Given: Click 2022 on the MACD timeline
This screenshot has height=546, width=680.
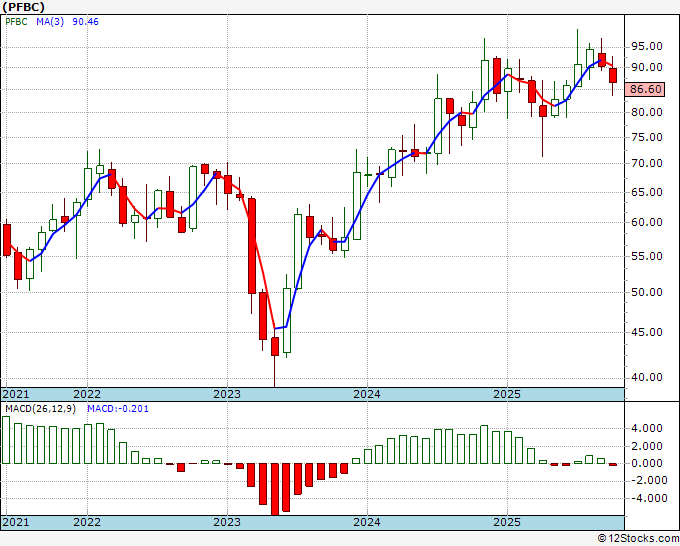Looking at the screenshot, I should (87, 522).
